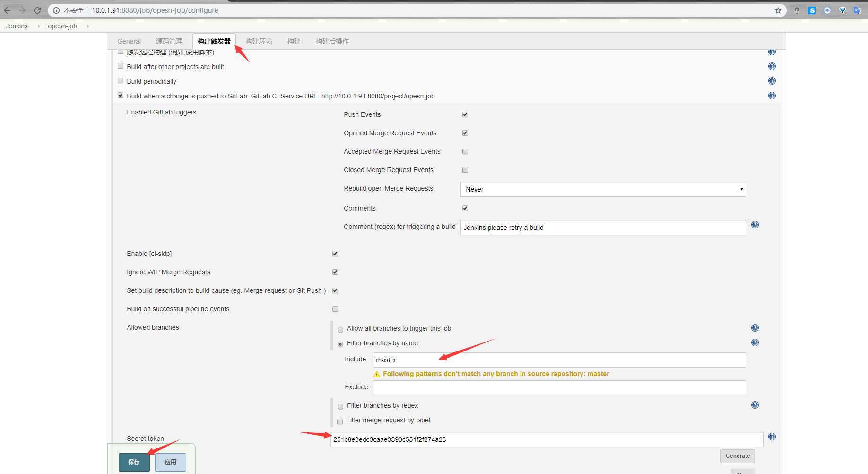Switch to 源码管理 tab
The height and width of the screenshot is (474, 868).
coord(169,41)
